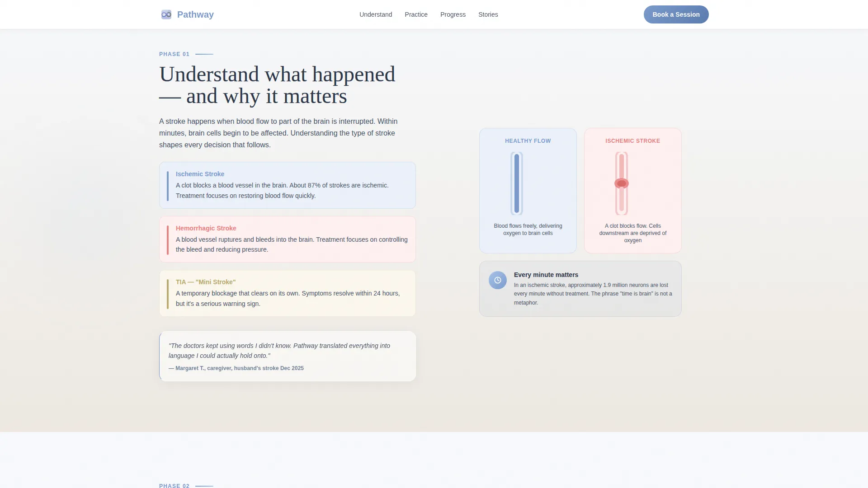Click the A clot blocks flow caption

point(633,233)
